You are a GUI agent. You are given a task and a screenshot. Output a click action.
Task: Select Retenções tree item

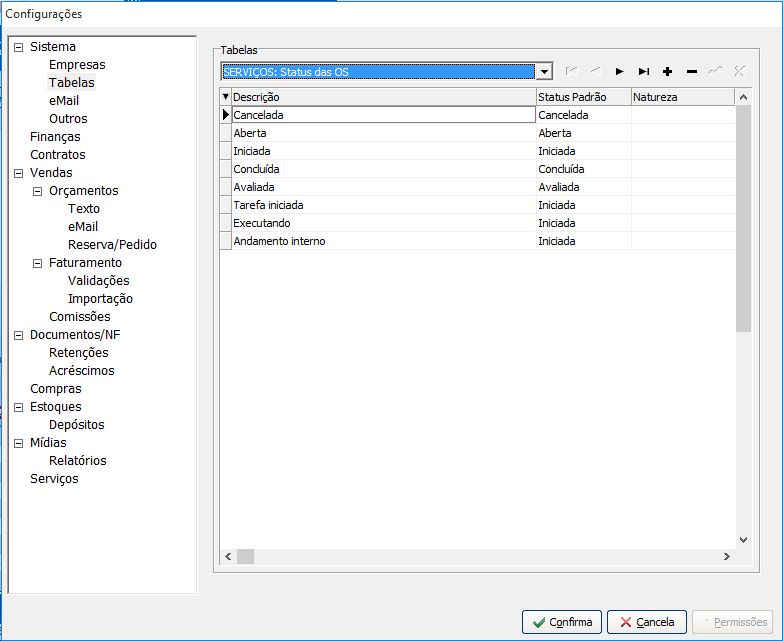click(78, 352)
